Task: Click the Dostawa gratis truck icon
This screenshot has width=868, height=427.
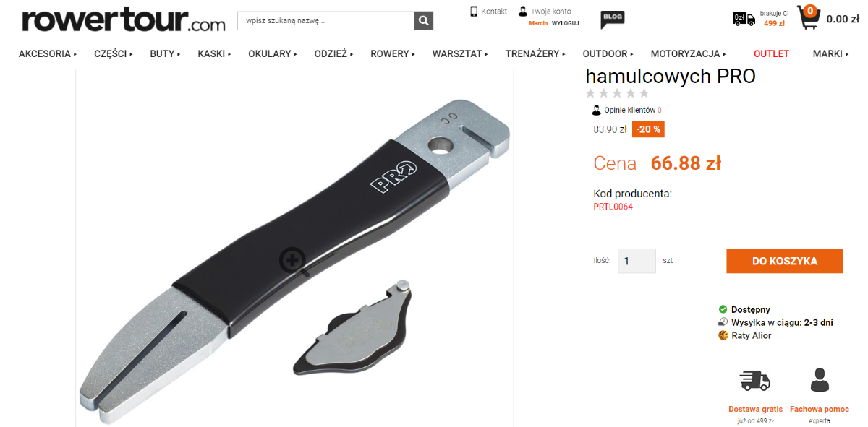Action: pyautogui.click(x=754, y=381)
